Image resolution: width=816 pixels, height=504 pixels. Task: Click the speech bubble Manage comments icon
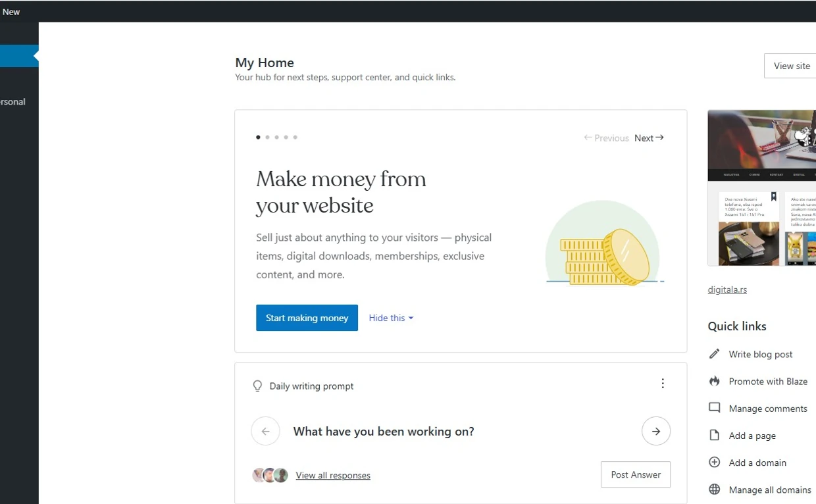[x=714, y=408]
